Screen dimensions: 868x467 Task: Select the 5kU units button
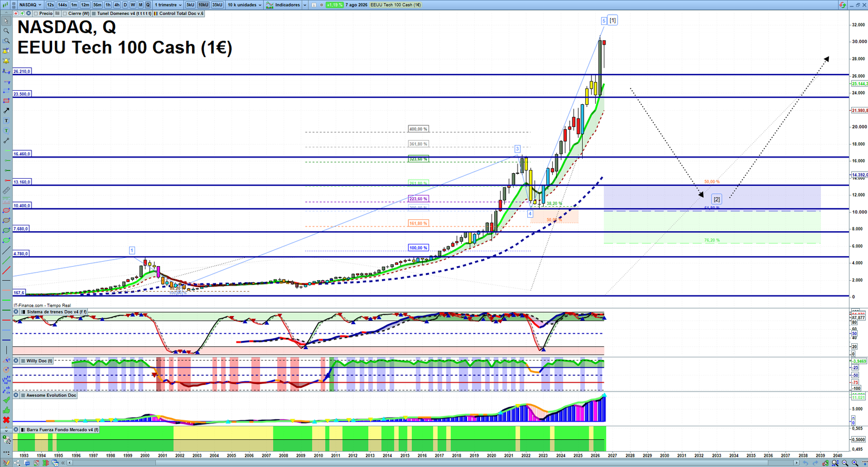coord(190,5)
